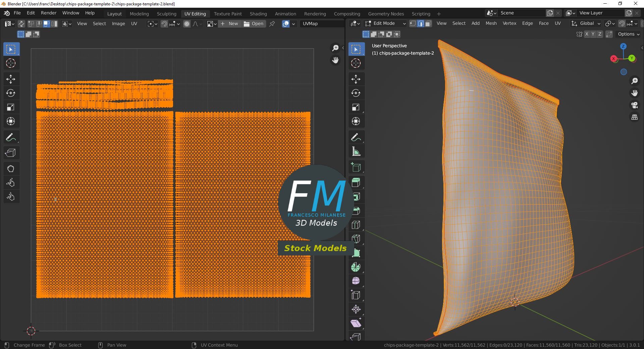Select the Rip Region tool in UV editor

11,153
